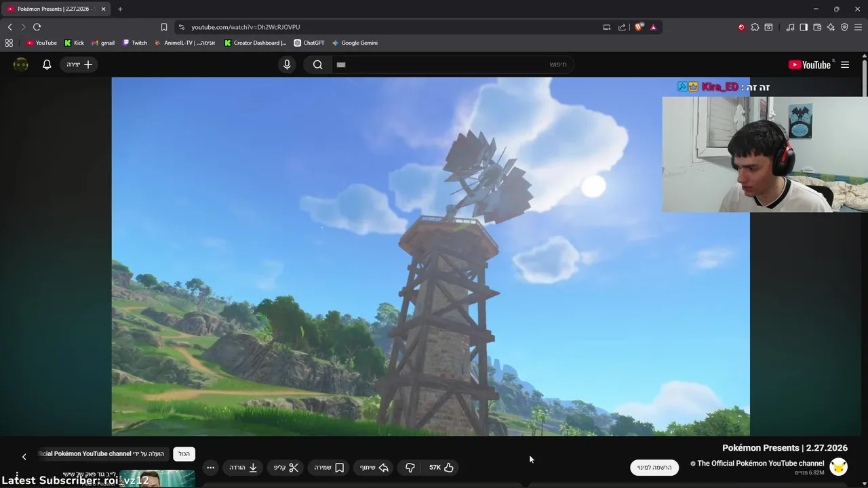Image resolution: width=868 pixels, height=488 pixels.
Task: Go forward with the browser forward arrow
Action: [22, 27]
